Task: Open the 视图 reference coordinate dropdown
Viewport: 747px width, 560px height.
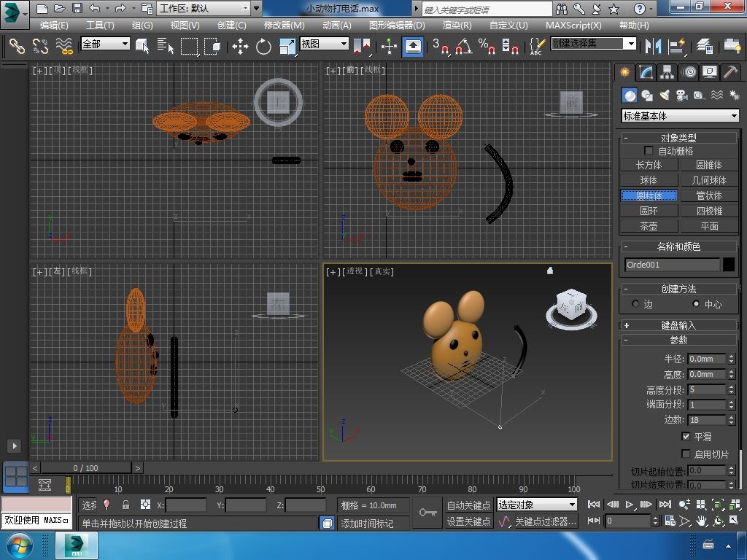Action: click(324, 44)
